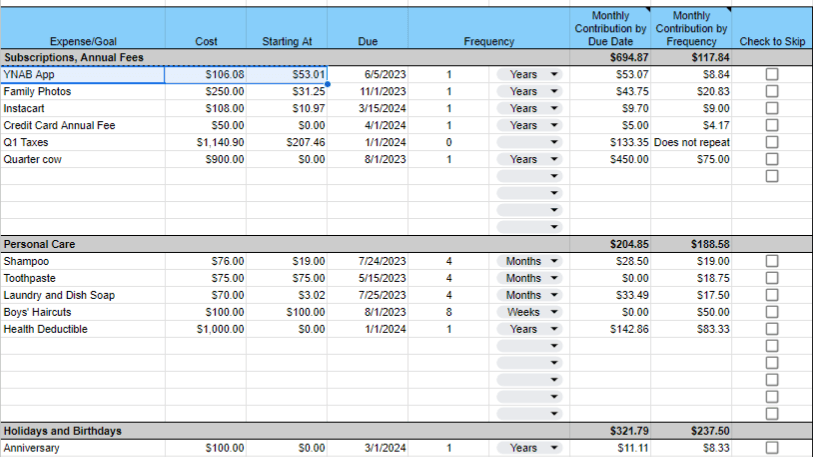Click Laundry and Dish Soap starting $3.02
This screenshot has height=457, width=813.
[287, 295]
